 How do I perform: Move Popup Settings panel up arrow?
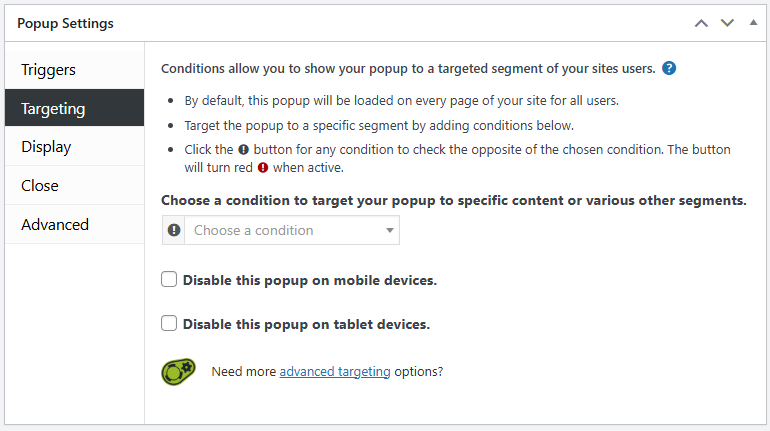click(x=701, y=22)
